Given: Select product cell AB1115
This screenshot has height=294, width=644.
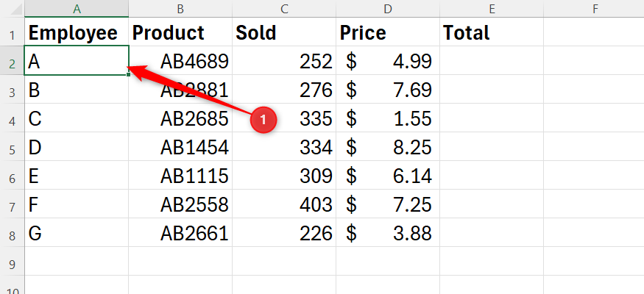Looking at the screenshot, I should coord(180,176).
